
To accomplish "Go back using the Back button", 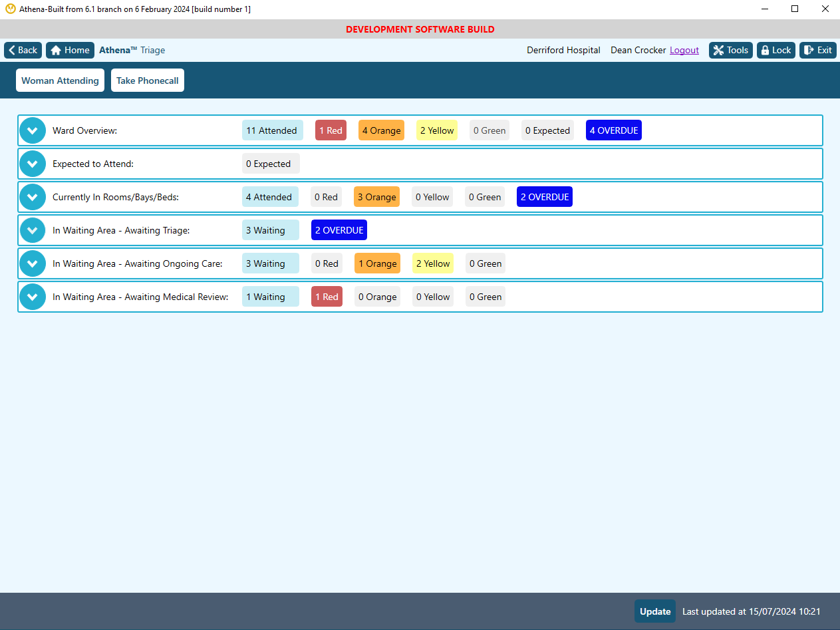I will click(x=23, y=50).
